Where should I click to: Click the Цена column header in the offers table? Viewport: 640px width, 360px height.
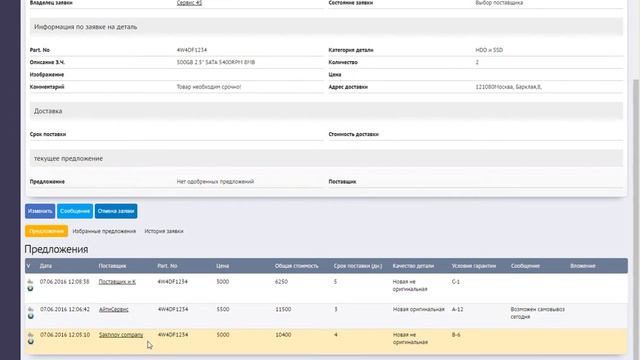click(222, 266)
